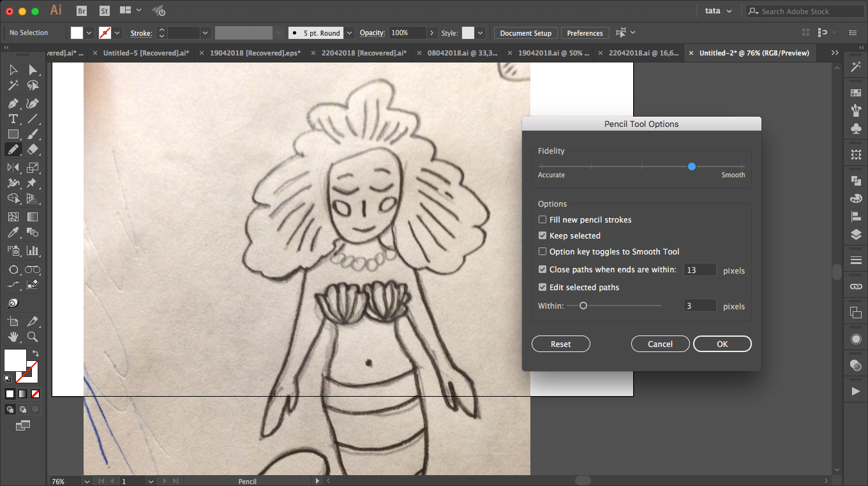Select the Paintbrush tool
The width and height of the screenshot is (868, 486).
click(33, 134)
